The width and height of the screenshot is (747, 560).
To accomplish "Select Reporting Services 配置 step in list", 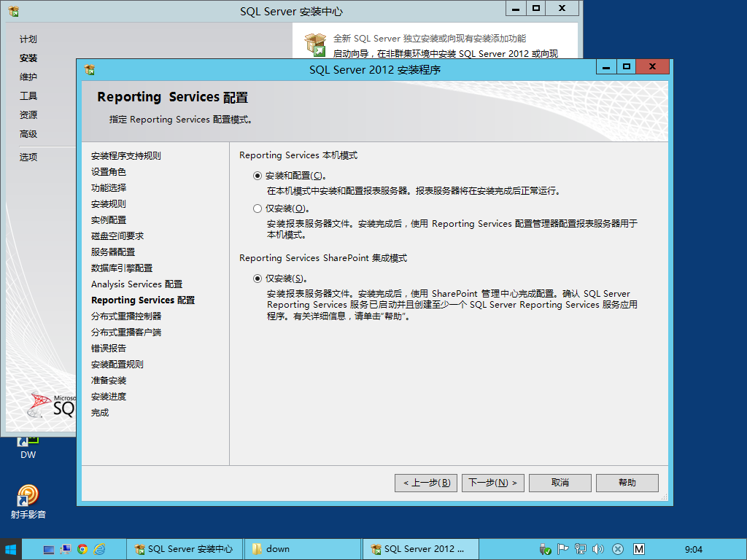I will (143, 300).
